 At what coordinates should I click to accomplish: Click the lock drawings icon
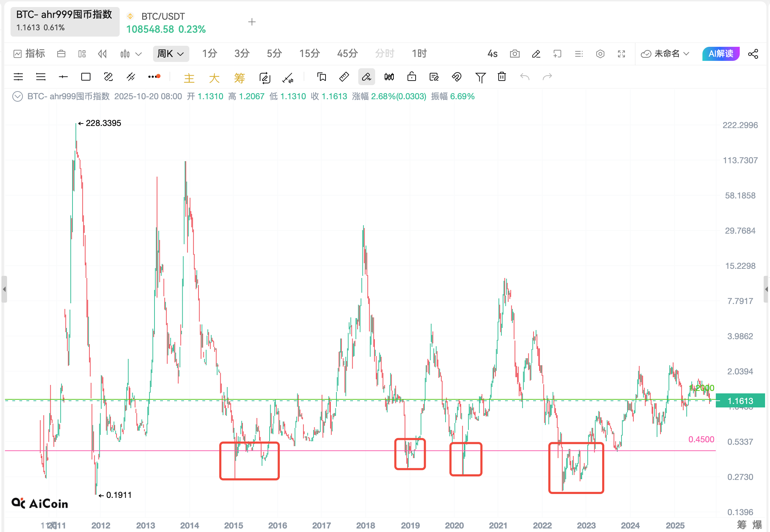click(411, 77)
